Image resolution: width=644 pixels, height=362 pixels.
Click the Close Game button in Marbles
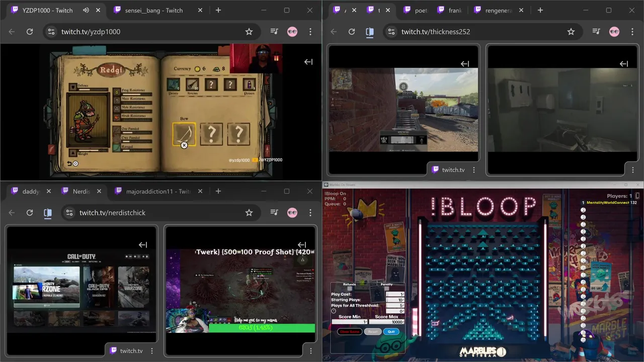coord(350,332)
